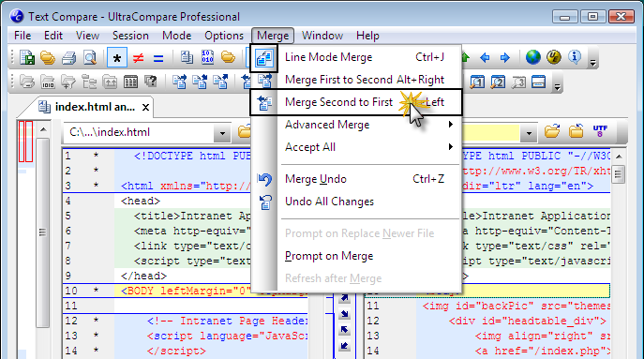The image size is (644, 359).
Task: Click the next difference right arrow
Action: [x=504, y=57]
